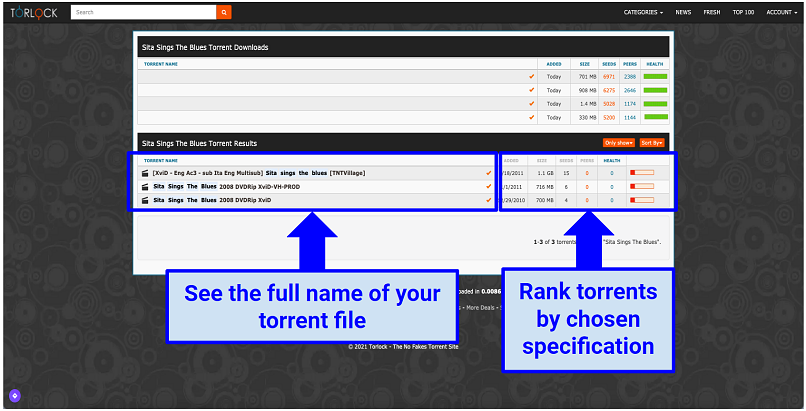The image size is (806, 411).
Task: Open the TNTVillage 'Sita sings the blues' torrent link
Action: (x=259, y=173)
